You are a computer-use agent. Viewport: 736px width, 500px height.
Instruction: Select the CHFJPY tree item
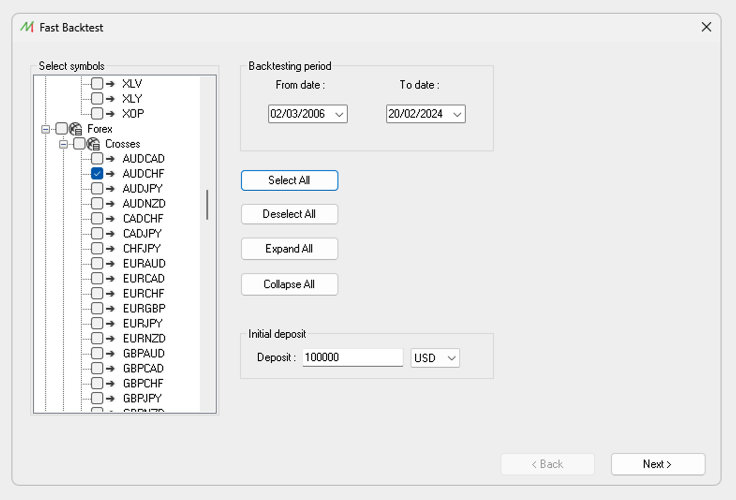pyautogui.click(x=141, y=249)
